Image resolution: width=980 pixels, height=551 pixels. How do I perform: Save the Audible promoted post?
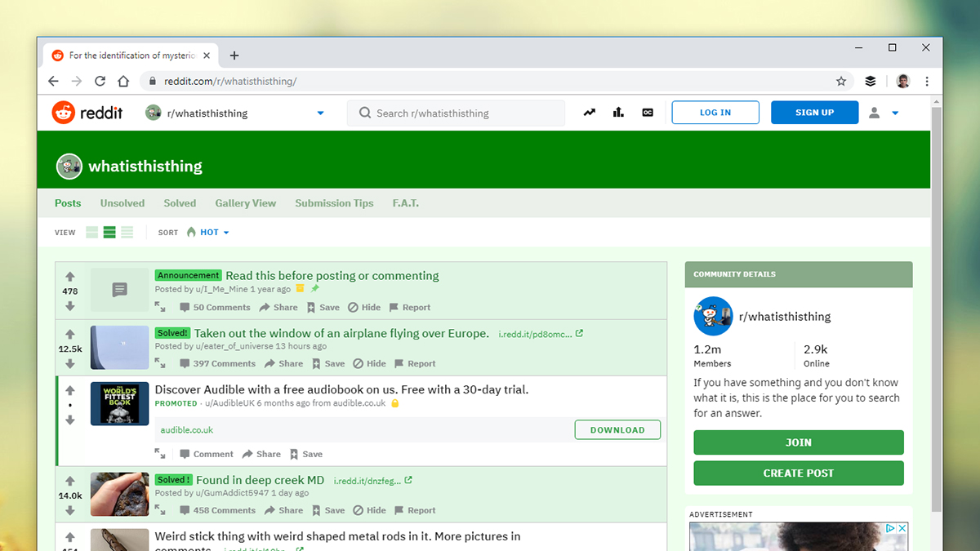tap(306, 454)
